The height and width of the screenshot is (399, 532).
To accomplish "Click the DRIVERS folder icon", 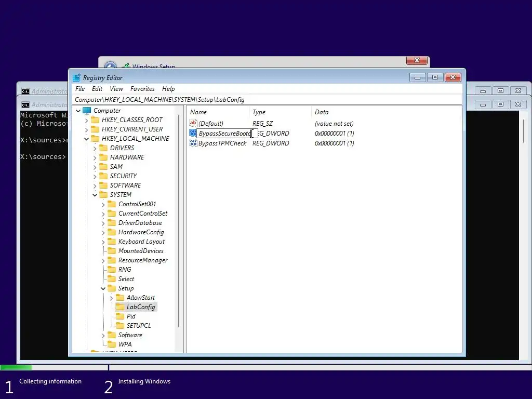I will [103, 148].
